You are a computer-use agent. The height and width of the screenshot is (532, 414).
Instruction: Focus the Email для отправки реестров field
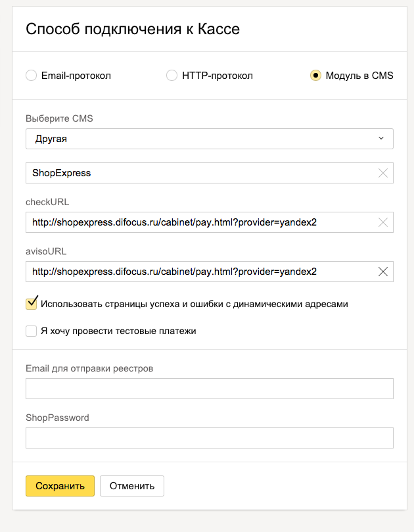210,389
